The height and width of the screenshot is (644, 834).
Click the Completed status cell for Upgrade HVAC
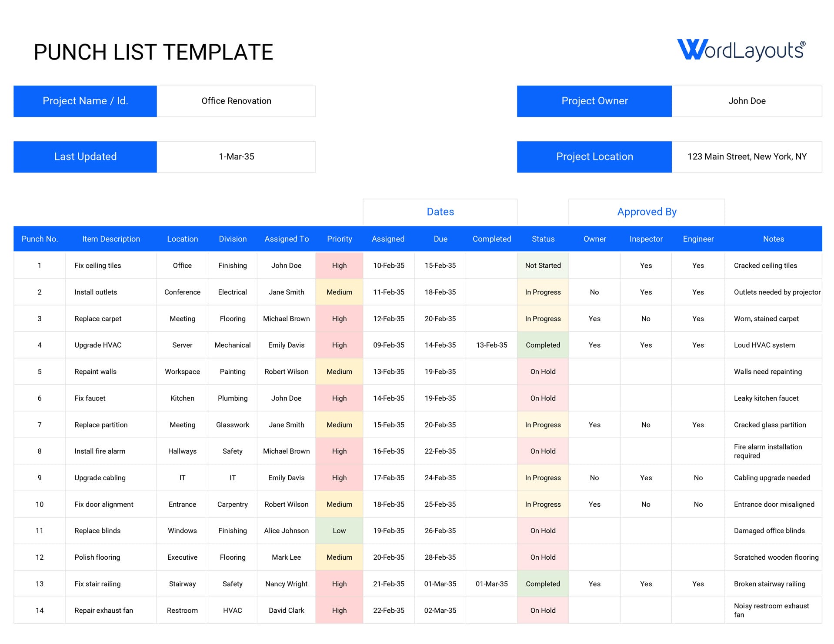pos(543,345)
